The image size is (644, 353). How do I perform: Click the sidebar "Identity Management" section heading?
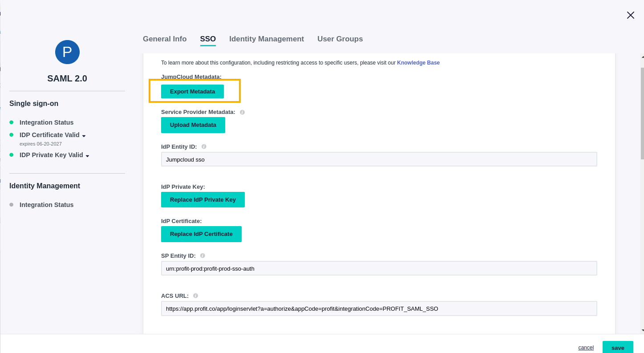click(x=45, y=186)
